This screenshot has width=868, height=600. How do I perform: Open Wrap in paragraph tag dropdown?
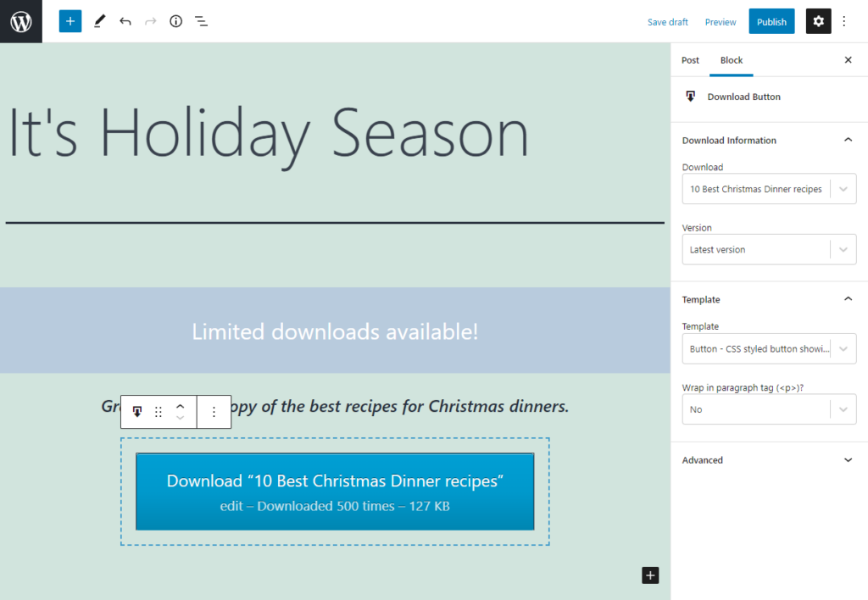click(x=769, y=409)
